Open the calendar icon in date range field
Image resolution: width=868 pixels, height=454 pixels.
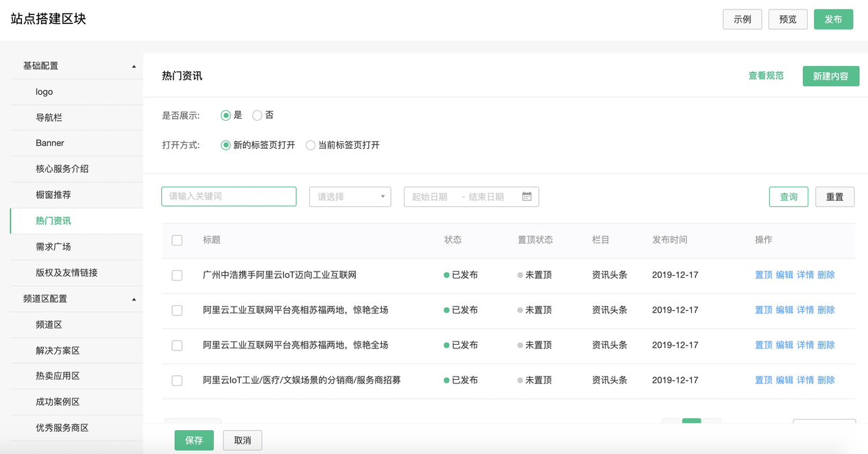[527, 197]
